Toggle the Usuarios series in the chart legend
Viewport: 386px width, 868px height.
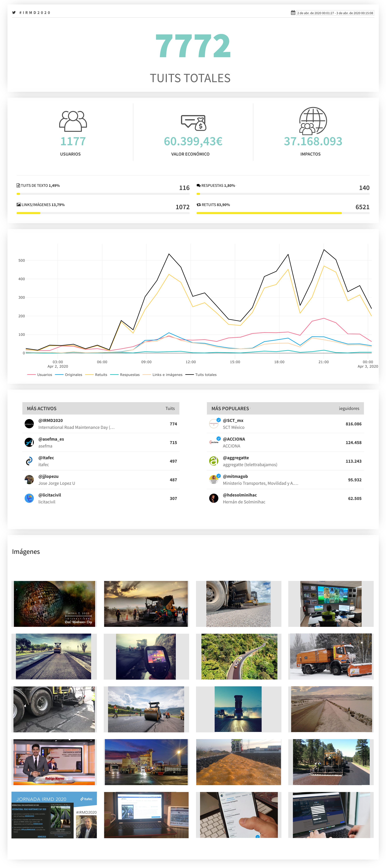coord(39,375)
